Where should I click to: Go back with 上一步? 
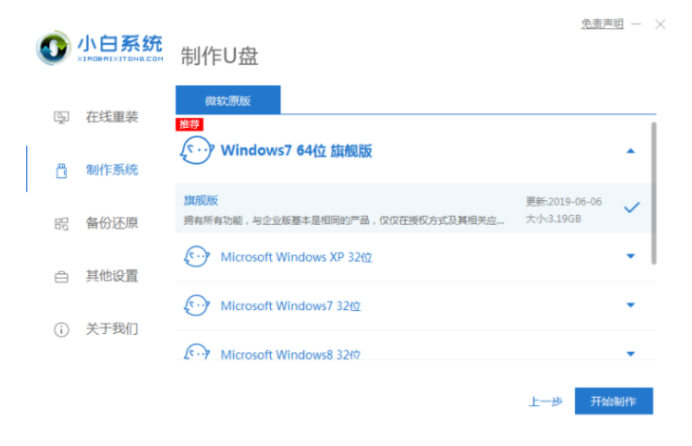tap(545, 401)
